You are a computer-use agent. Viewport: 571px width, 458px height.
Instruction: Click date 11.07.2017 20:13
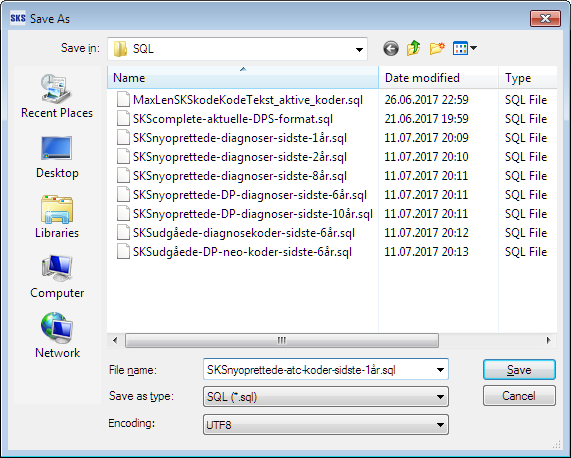[426, 252]
